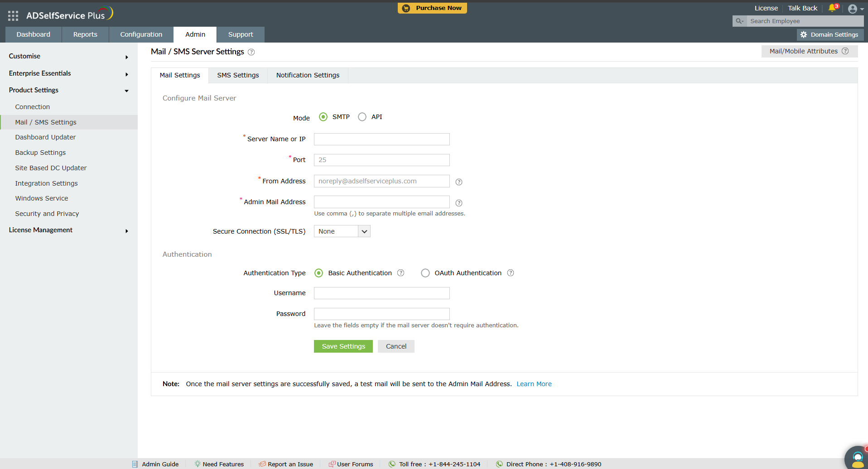Open the support chat bubble
The width and height of the screenshot is (868, 469).
[858, 458]
